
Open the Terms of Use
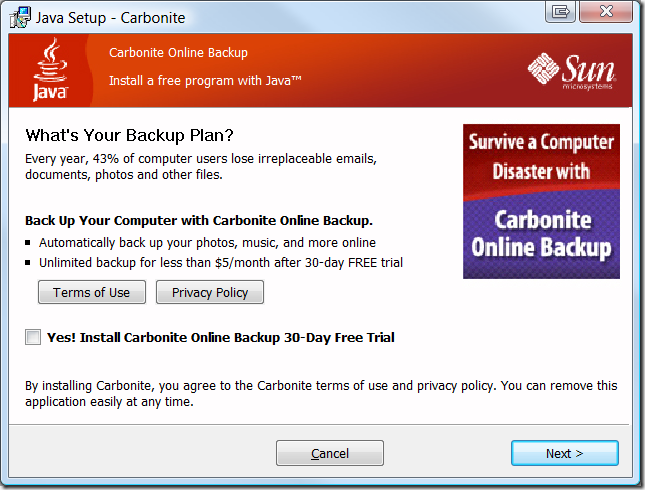[92, 292]
